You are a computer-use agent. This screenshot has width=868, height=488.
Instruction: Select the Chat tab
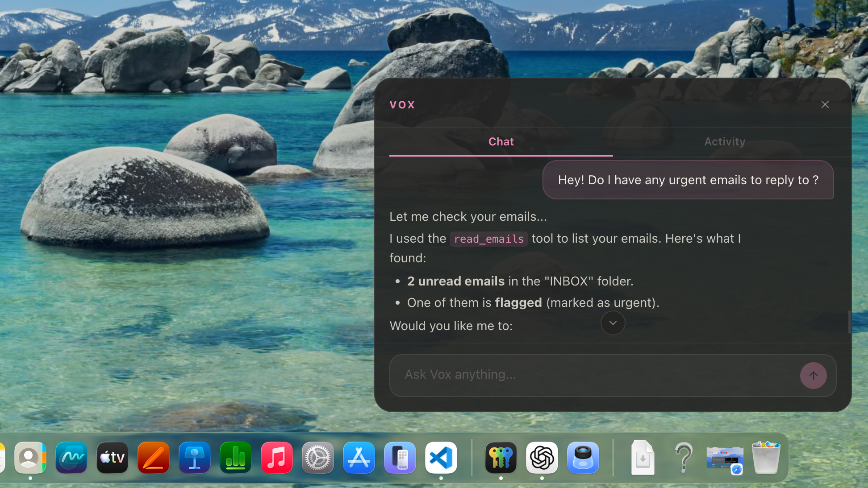tap(501, 142)
